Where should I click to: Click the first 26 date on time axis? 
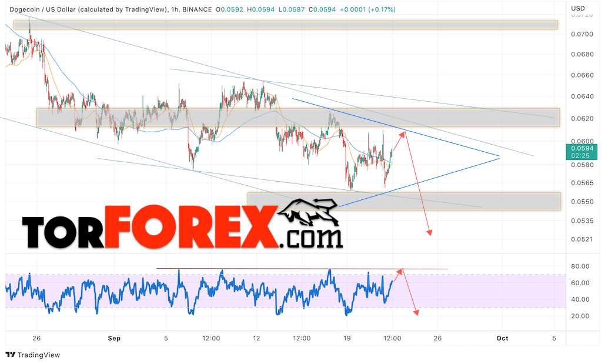pyautogui.click(x=36, y=339)
